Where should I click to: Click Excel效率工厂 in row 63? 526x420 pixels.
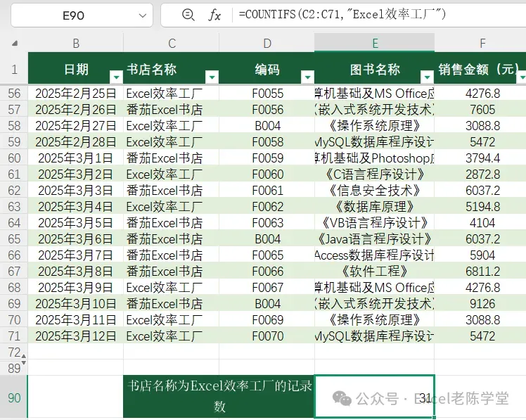[x=165, y=207]
